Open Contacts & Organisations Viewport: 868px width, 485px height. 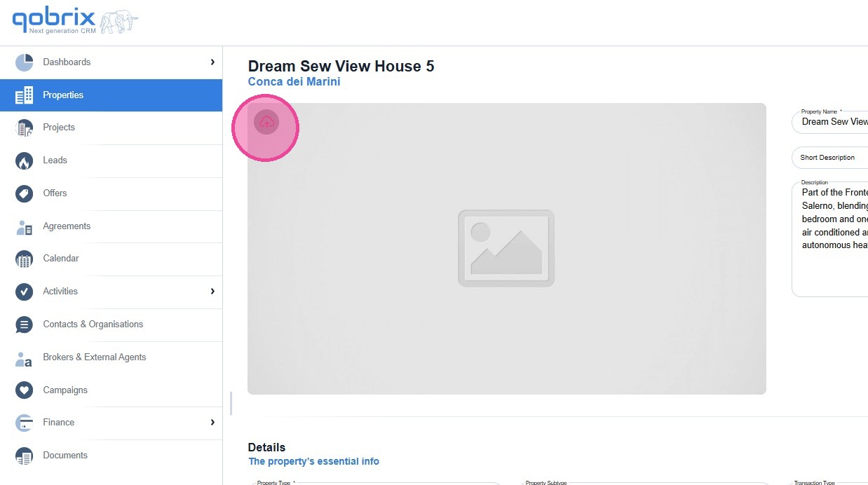111,325
